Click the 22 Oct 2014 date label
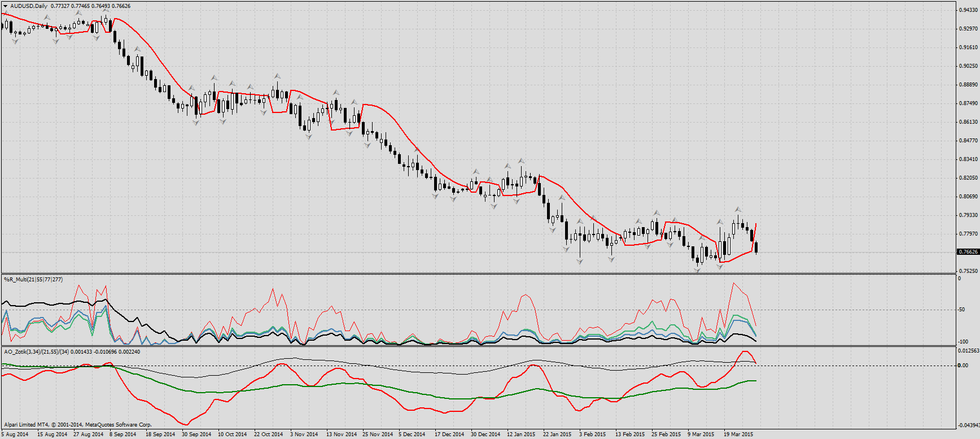 pyautogui.click(x=269, y=434)
